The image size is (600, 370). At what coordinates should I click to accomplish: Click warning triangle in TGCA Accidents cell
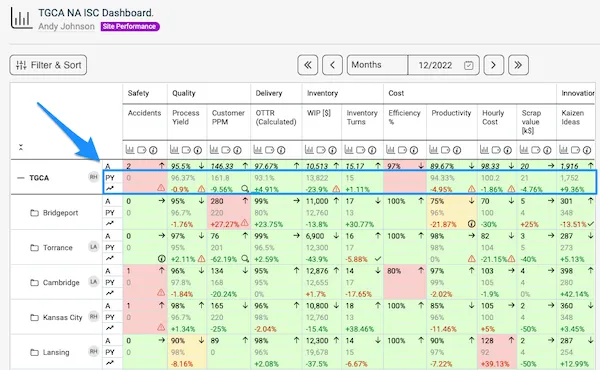(x=161, y=188)
